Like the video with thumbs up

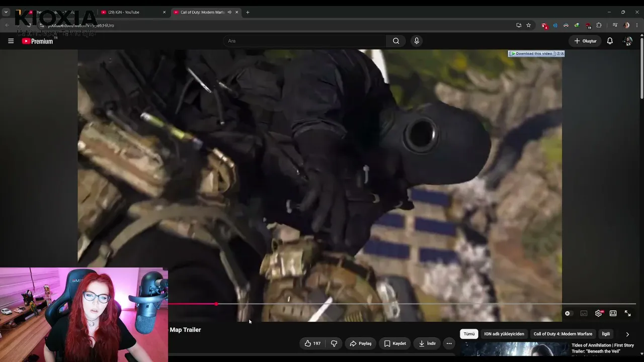[x=312, y=343]
